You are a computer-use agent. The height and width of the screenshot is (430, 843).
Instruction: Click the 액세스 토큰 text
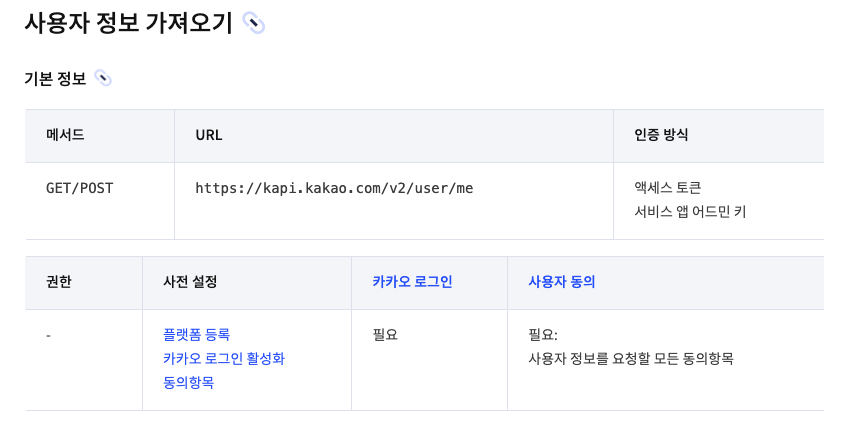[x=668, y=188]
